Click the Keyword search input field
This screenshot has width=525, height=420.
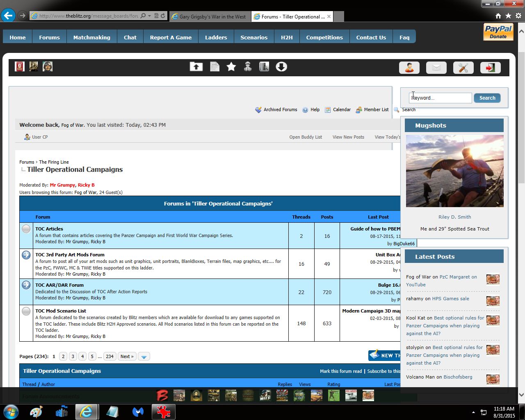(440, 98)
